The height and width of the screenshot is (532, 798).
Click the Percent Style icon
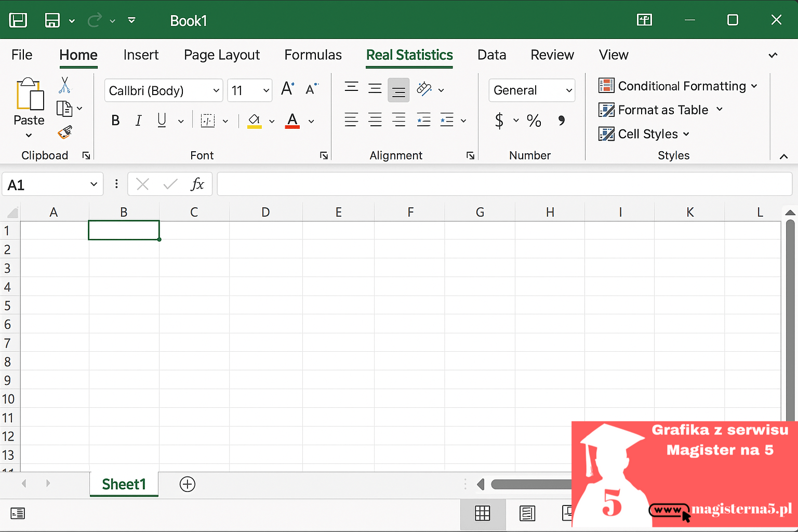pos(534,121)
